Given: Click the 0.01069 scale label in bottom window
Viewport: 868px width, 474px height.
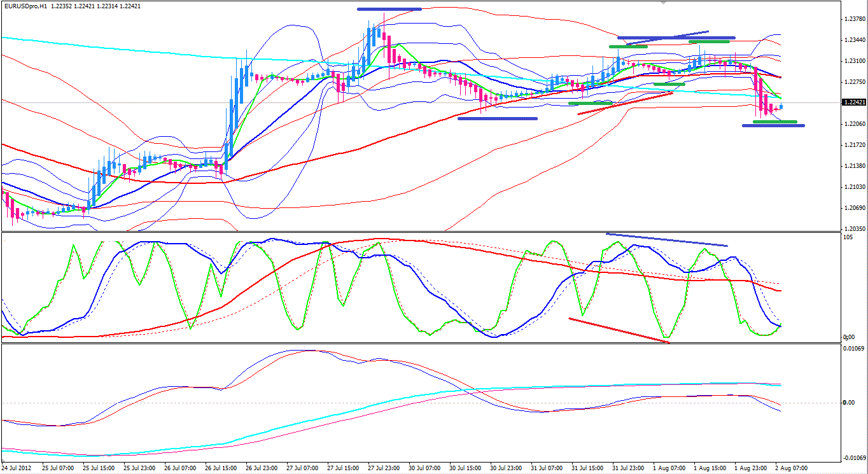Looking at the screenshot, I should (x=851, y=349).
